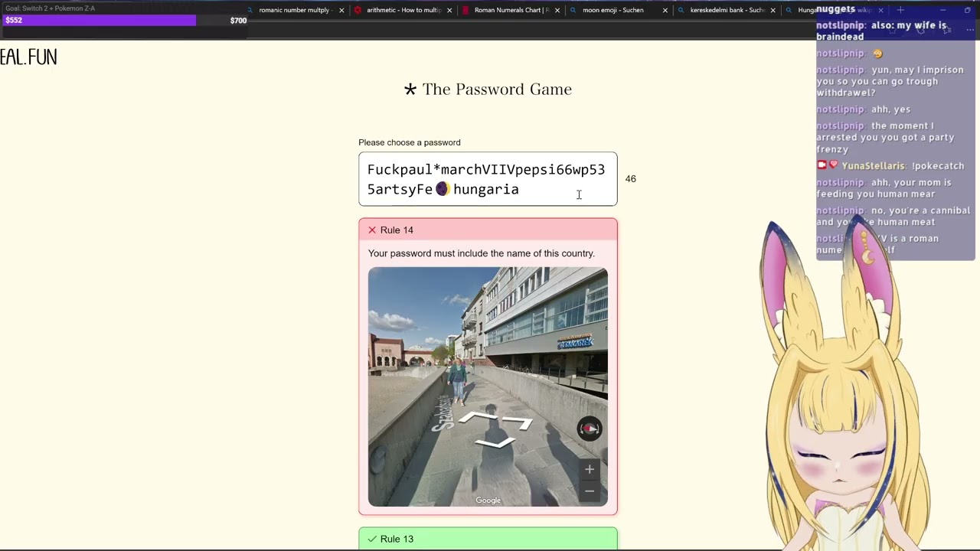Close the Roman Numerals Chart tab
This screenshot has width=980, height=551.
tap(557, 10)
